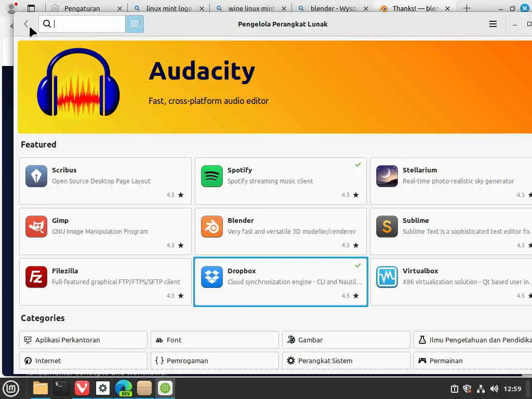Switch to the 'wine linux mint' browser tab
The height and width of the screenshot is (399, 532).
[x=251, y=8]
